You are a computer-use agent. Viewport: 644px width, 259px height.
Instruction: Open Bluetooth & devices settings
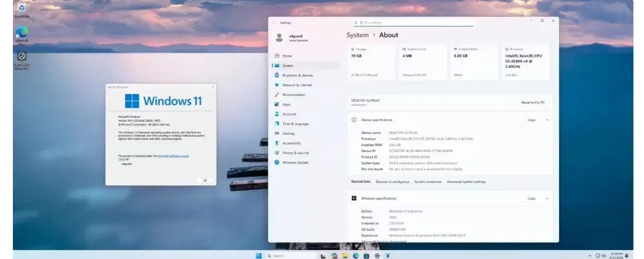point(306,75)
